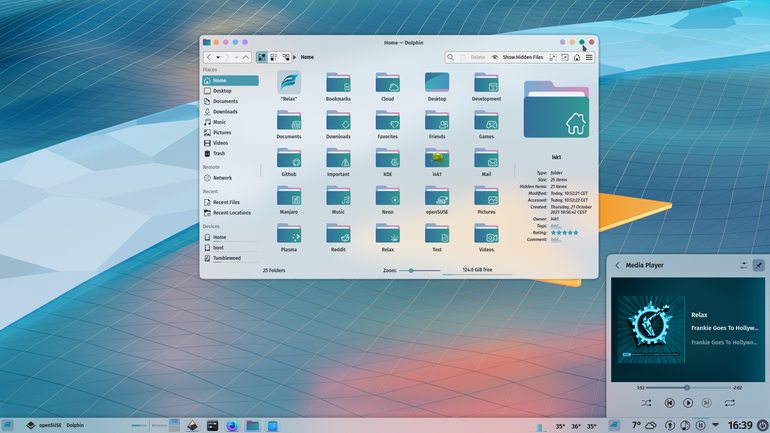Toggle shuffle in Media Player
This screenshot has height=433, width=770.
646,403
